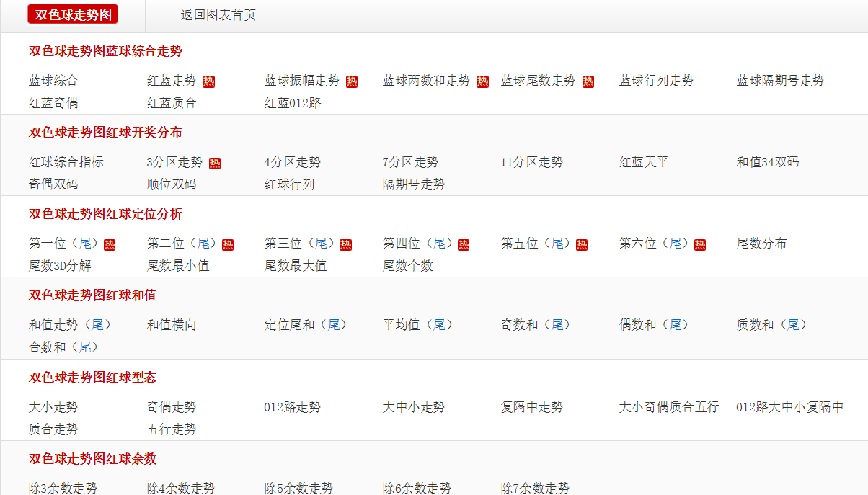Click hot badge next to 蓝球尾数走势
Image resolution: width=868 pixels, height=495 pixels.
click(x=588, y=81)
